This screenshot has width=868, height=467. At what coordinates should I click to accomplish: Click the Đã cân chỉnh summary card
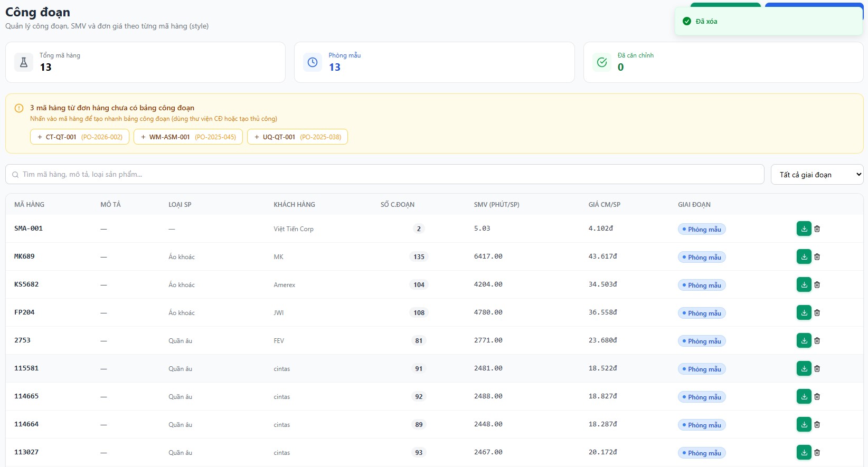pyautogui.click(x=723, y=62)
